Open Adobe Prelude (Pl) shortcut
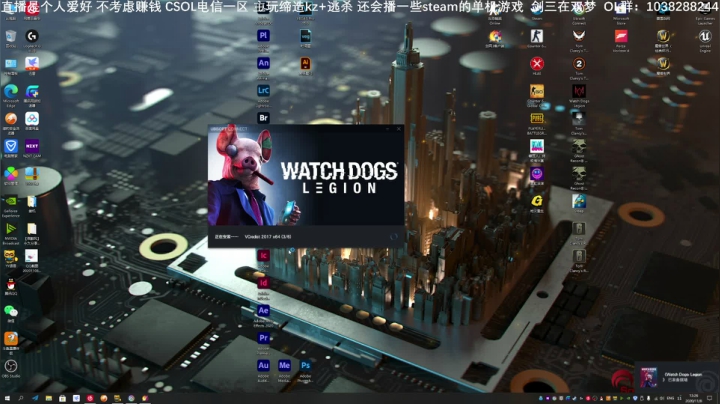The height and width of the screenshot is (404, 720). (x=263, y=36)
